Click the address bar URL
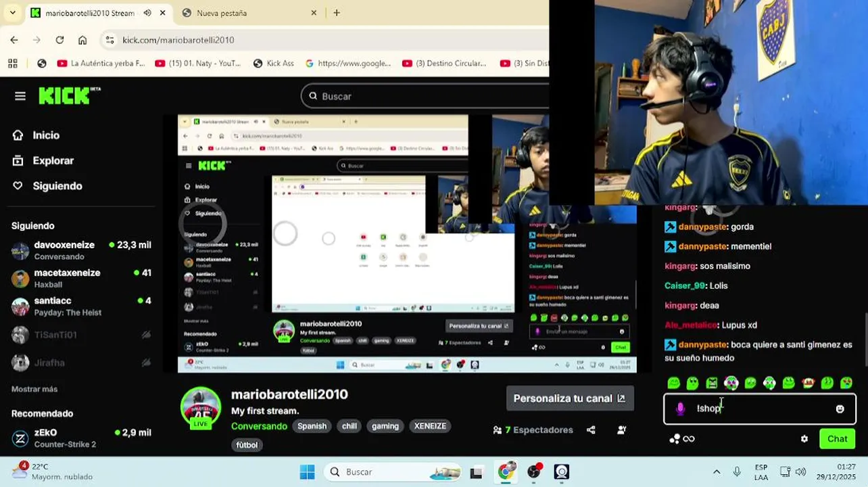This screenshot has width=868, height=487. pyautogui.click(x=178, y=40)
